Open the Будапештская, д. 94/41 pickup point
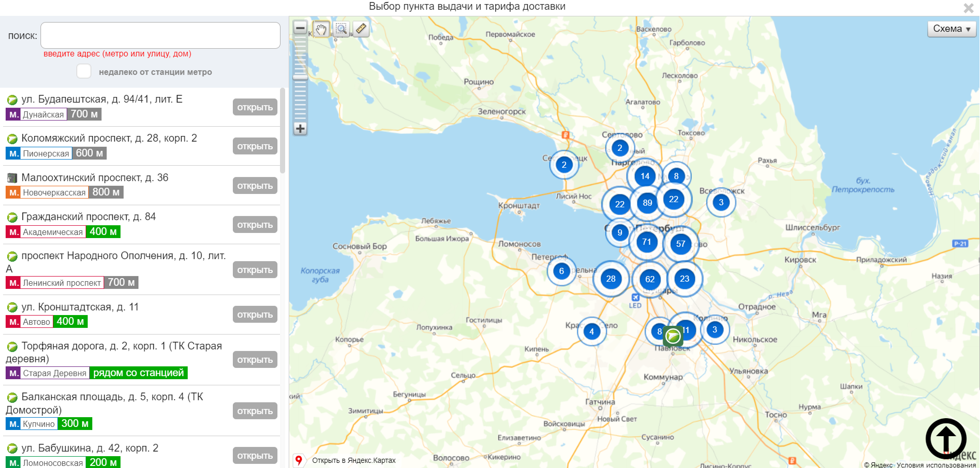The height and width of the screenshot is (468, 980). click(255, 107)
